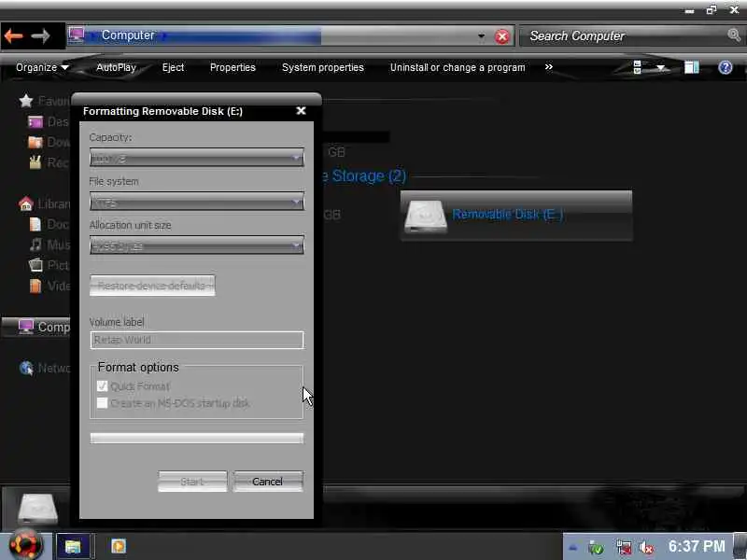Click the 6:37 PM clock
Screen dimensions: 747x560
(x=696, y=547)
